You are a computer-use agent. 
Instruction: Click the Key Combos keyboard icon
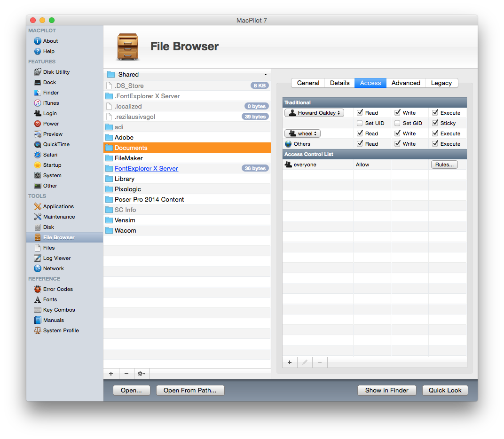[x=38, y=310]
